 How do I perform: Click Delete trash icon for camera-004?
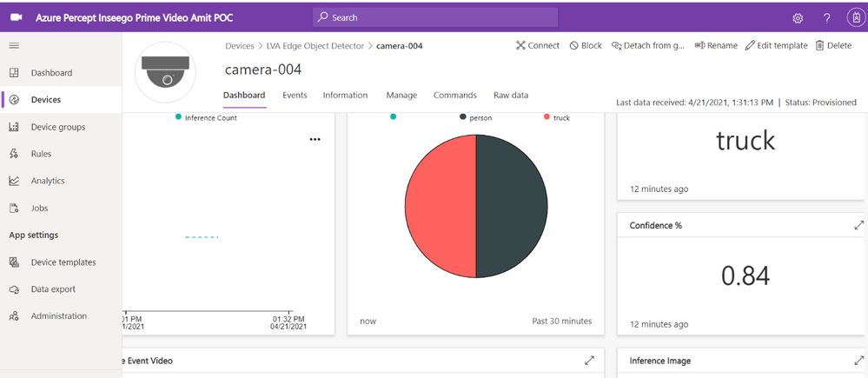click(833, 45)
